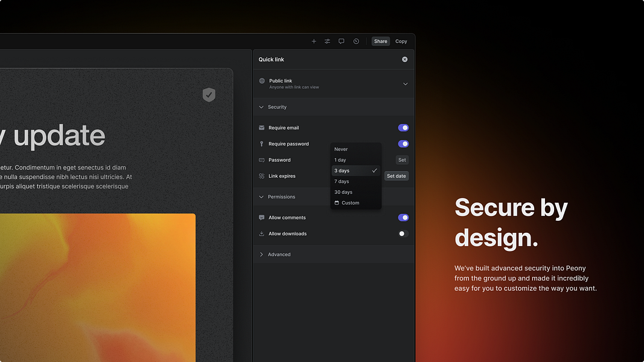Open the sliders settings icon in toolbar
This screenshot has width=644, height=362.
(327, 41)
